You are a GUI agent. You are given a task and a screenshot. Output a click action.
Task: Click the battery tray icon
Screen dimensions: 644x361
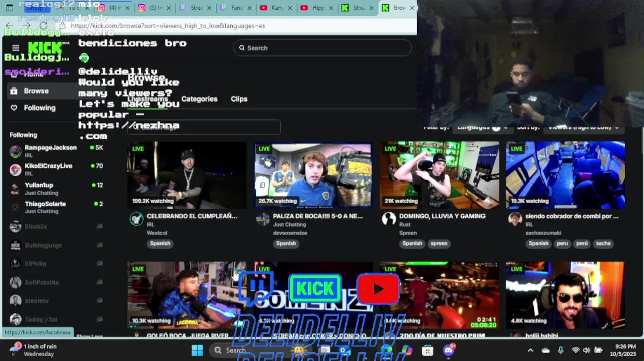pos(598,350)
